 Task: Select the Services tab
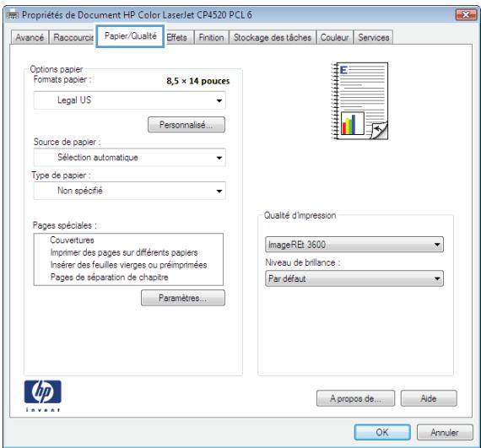(374, 37)
